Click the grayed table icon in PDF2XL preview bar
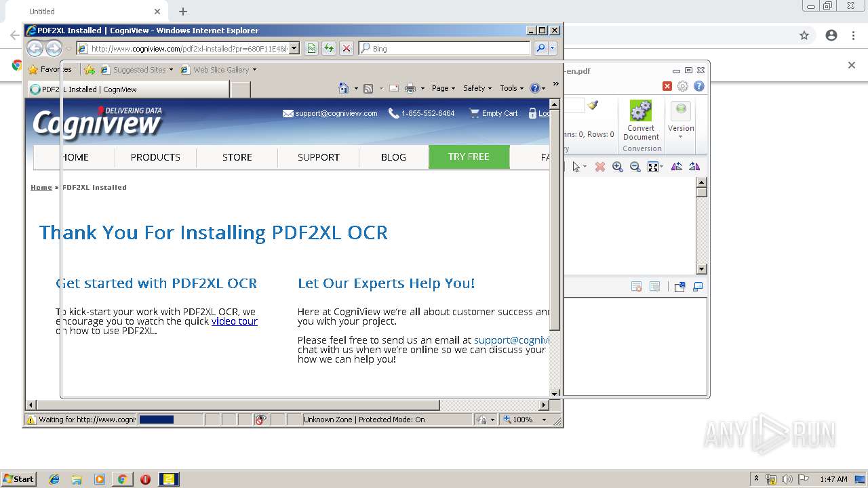Screen dimensions: 868x488 click(x=655, y=287)
